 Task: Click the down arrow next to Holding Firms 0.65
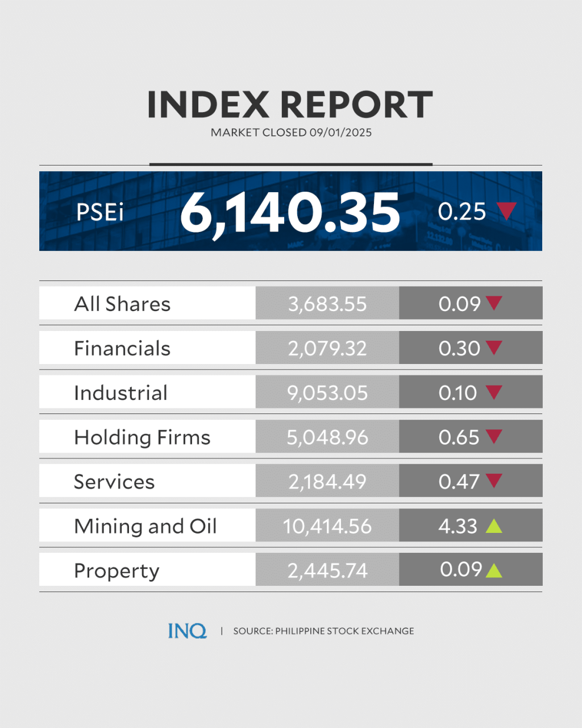pos(494,436)
